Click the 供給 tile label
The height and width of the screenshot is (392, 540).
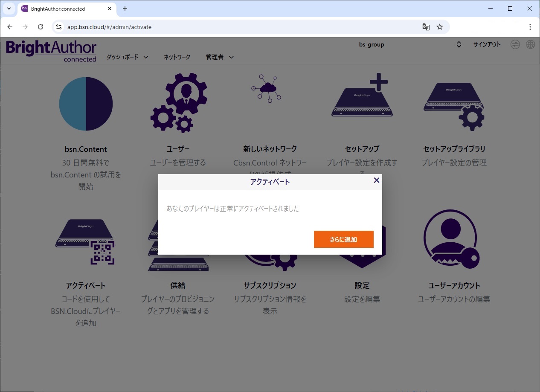pyautogui.click(x=178, y=285)
